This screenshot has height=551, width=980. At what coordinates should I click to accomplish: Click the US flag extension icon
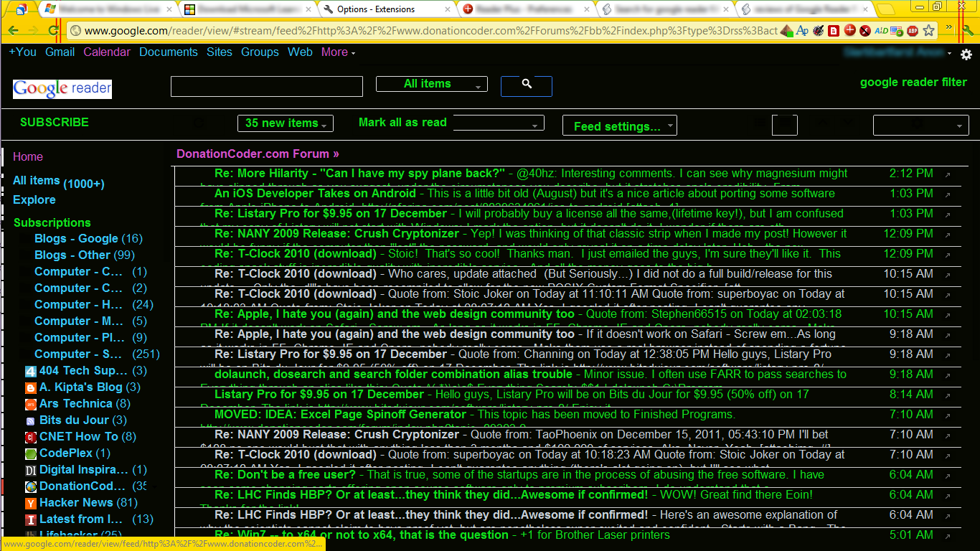897,31
